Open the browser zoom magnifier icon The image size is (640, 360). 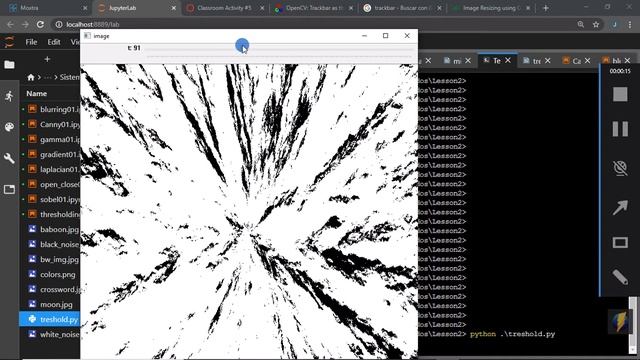[580, 24]
